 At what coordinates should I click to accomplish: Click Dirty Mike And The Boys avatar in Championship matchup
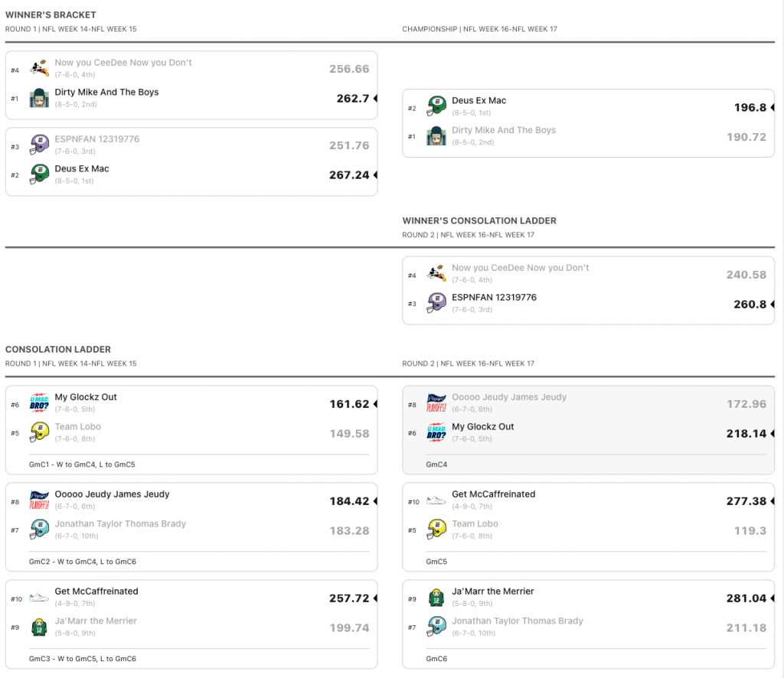436,136
